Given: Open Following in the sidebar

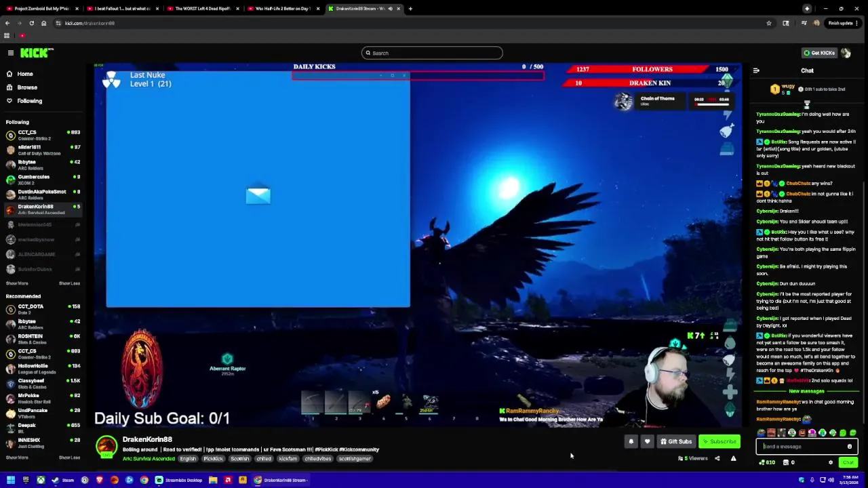Looking at the screenshot, I should (29, 101).
